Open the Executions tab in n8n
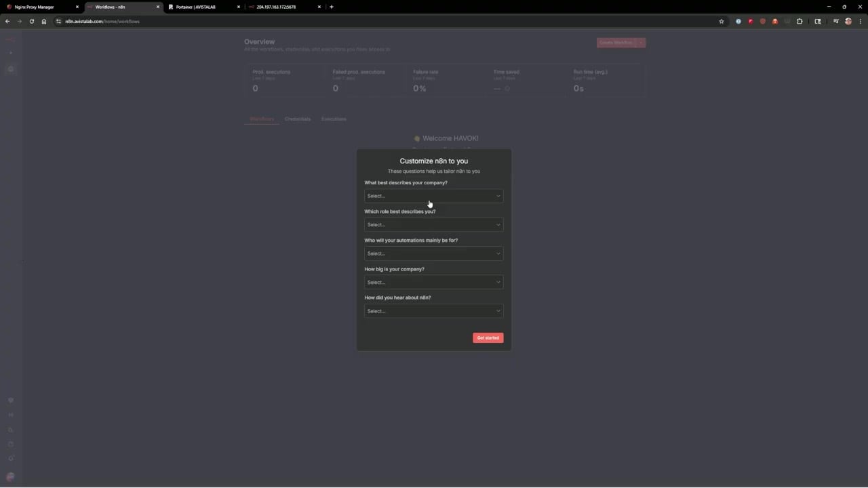 [334, 119]
